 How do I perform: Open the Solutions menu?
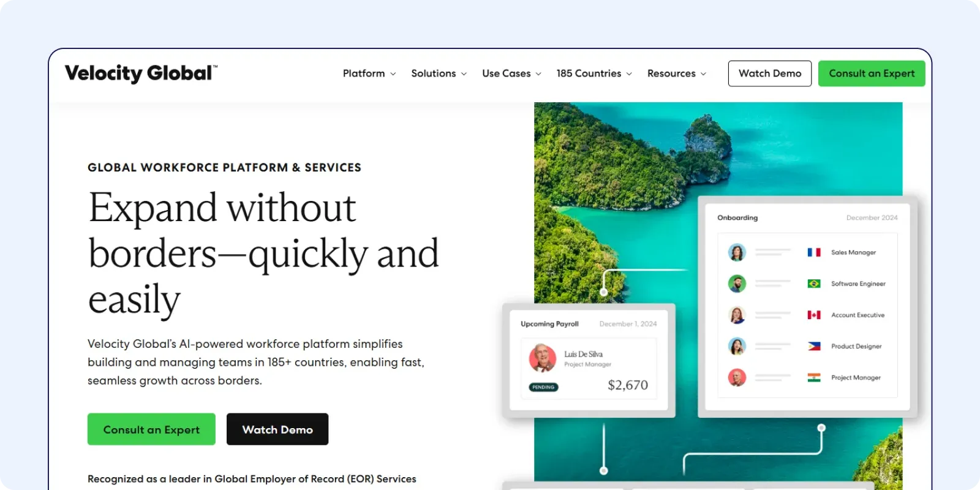439,73
